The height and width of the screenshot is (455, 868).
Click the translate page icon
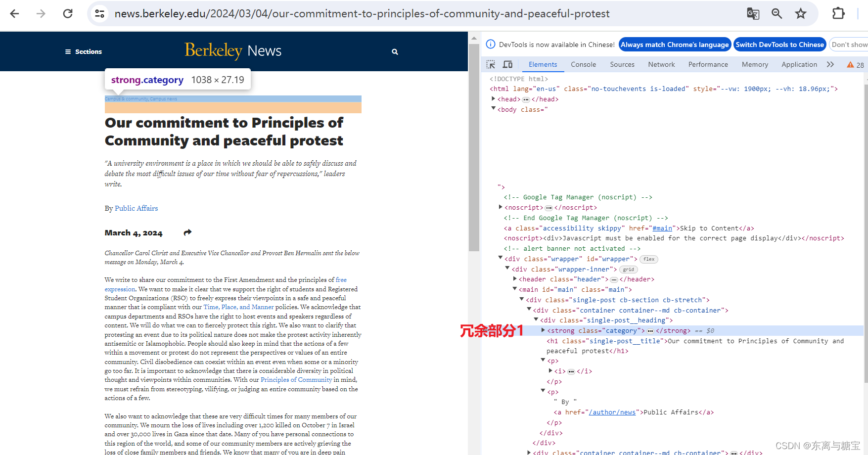753,14
